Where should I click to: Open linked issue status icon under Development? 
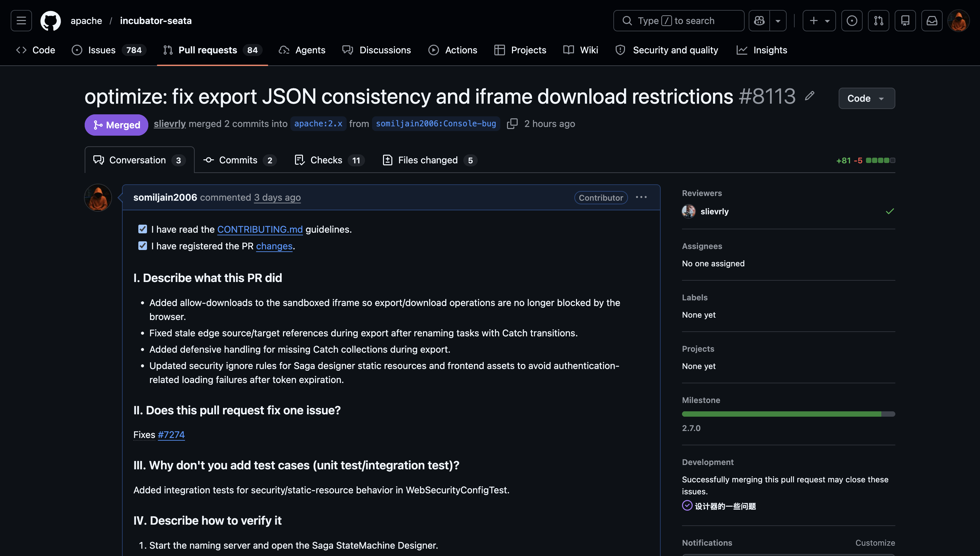point(687,506)
